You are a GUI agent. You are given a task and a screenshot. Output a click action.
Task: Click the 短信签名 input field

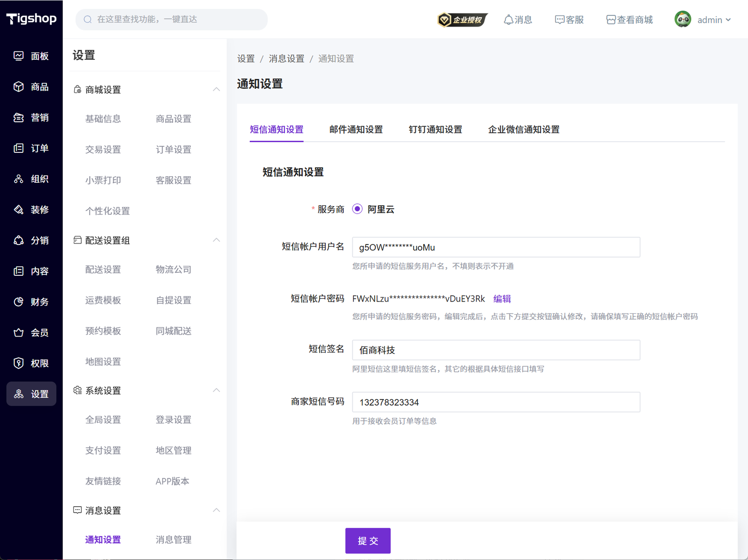(496, 350)
